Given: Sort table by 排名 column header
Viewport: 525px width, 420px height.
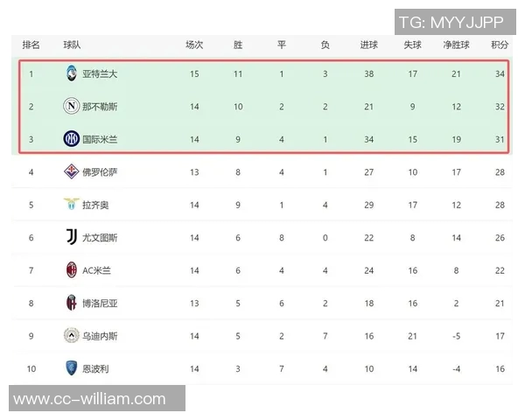Looking at the screenshot, I should click(31, 45).
